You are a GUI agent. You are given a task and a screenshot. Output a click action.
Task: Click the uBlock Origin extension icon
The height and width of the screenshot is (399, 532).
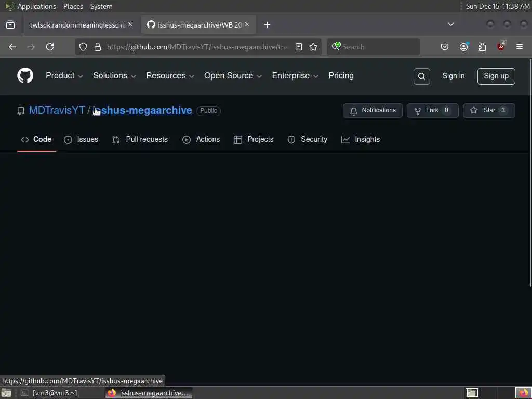(x=501, y=46)
